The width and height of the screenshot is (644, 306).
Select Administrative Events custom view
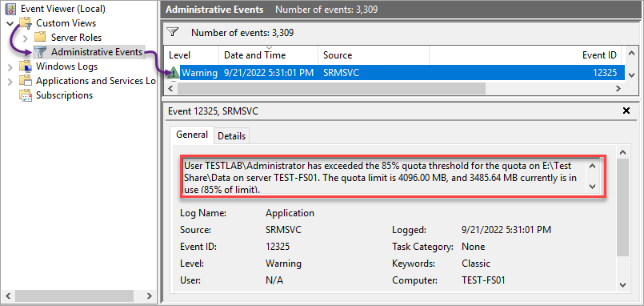(x=97, y=52)
